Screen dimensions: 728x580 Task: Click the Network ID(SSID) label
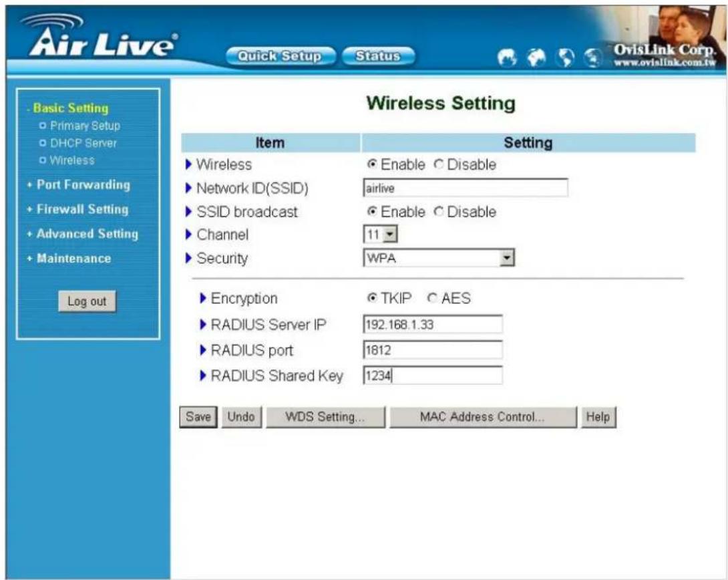coord(252,188)
